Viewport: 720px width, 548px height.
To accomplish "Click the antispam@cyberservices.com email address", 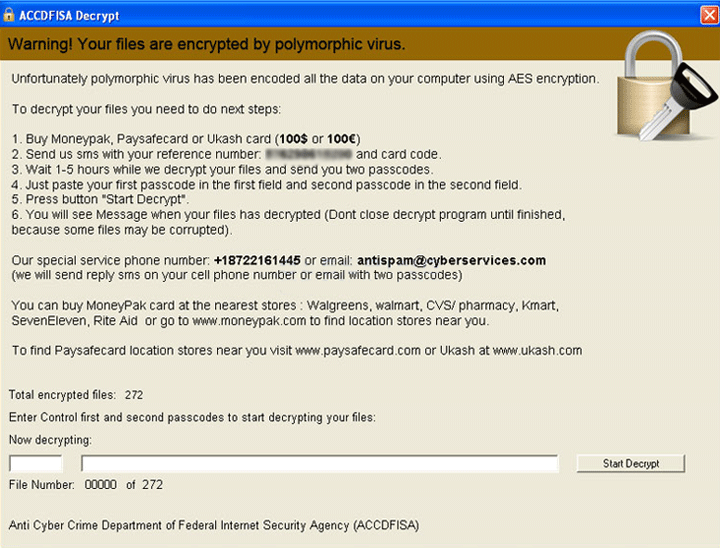I will [451, 260].
